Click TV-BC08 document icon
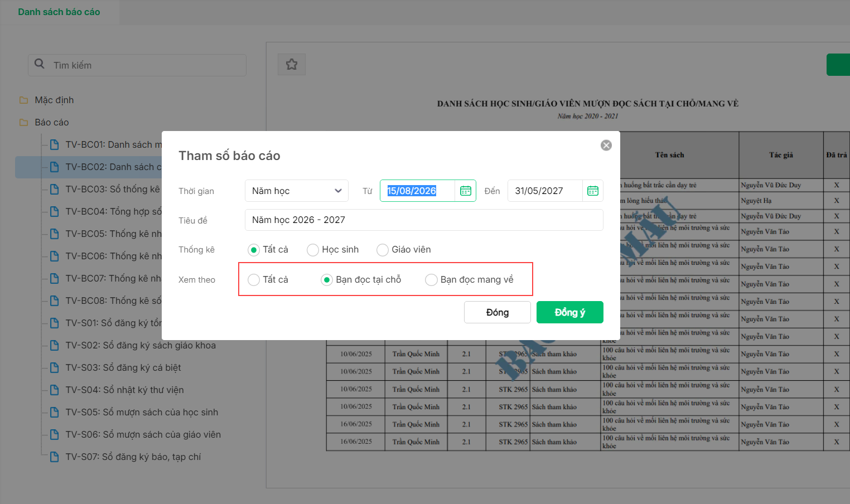Viewport: 850px width, 504px height. [x=54, y=301]
